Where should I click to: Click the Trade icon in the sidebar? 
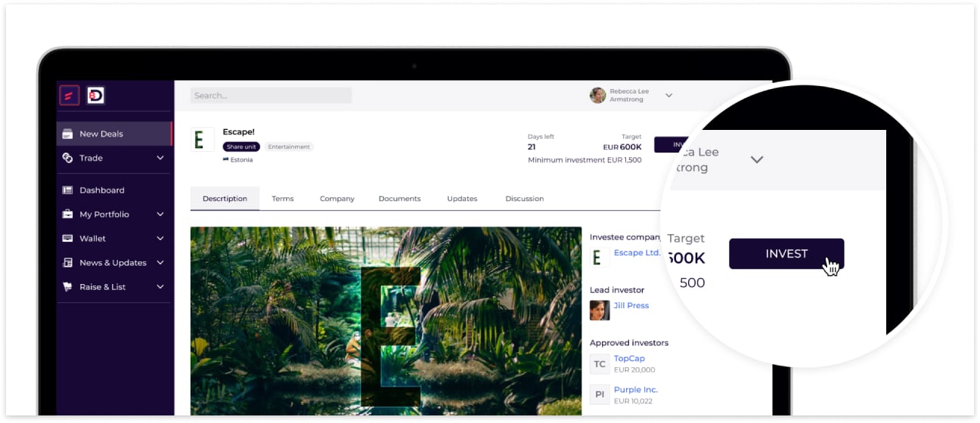tap(67, 158)
